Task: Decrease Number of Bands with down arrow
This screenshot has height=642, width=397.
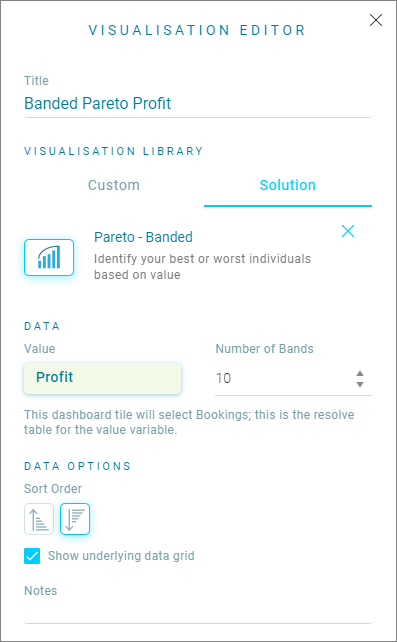Action: click(x=360, y=384)
